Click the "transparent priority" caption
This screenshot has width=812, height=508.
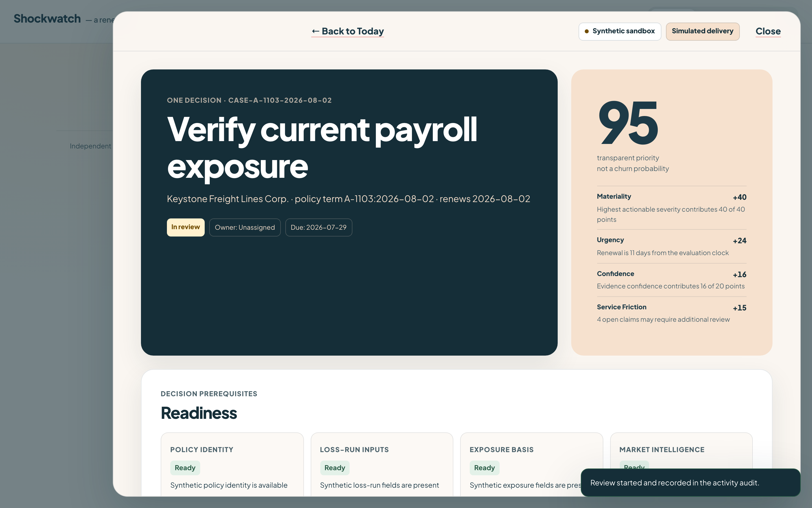click(x=628, y=158)
